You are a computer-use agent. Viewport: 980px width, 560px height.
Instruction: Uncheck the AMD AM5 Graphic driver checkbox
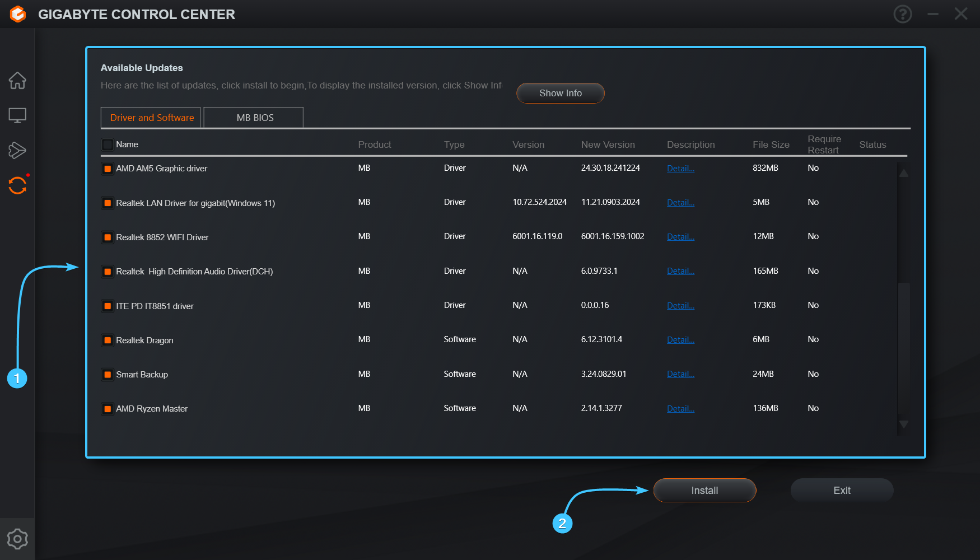coord(108,168)
